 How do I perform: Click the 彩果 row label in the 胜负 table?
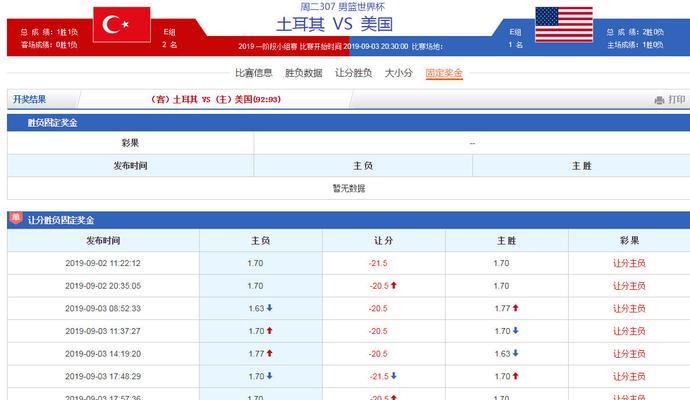tap(130, 143)
